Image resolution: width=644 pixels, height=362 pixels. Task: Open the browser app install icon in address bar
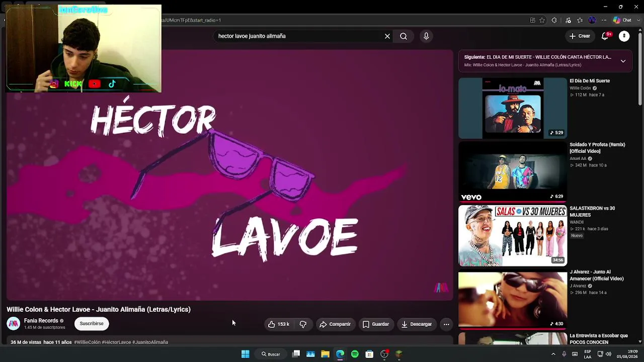(x=532, y=20)
